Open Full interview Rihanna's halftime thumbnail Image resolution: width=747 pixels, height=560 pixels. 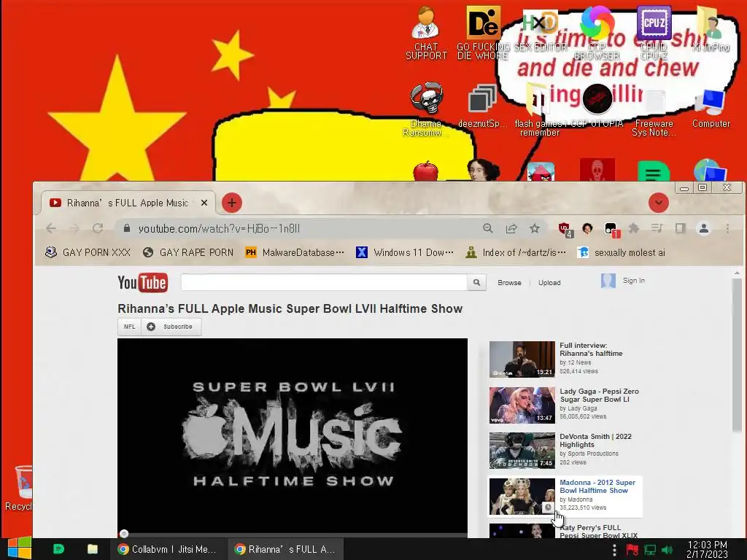[x=522, y=359]
